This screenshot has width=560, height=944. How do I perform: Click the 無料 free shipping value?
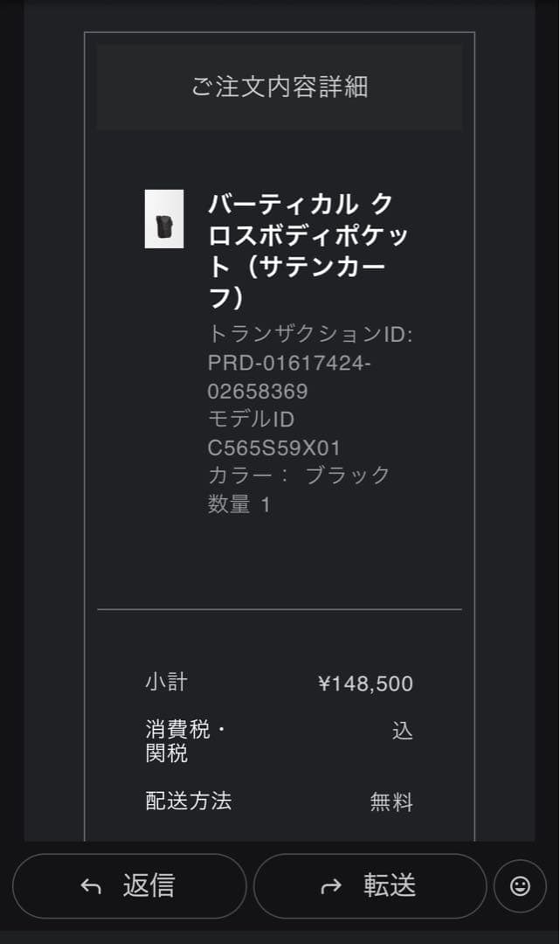[391, 802]
